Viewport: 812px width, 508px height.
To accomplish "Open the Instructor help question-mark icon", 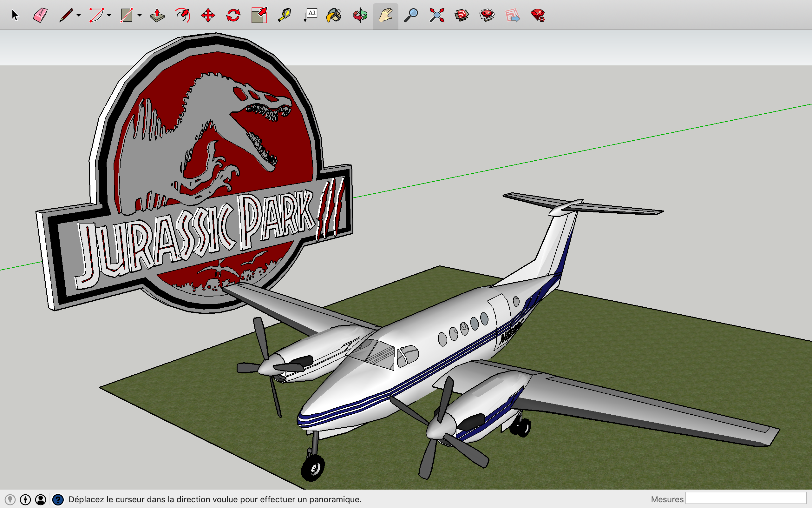I will pos(58,500).
